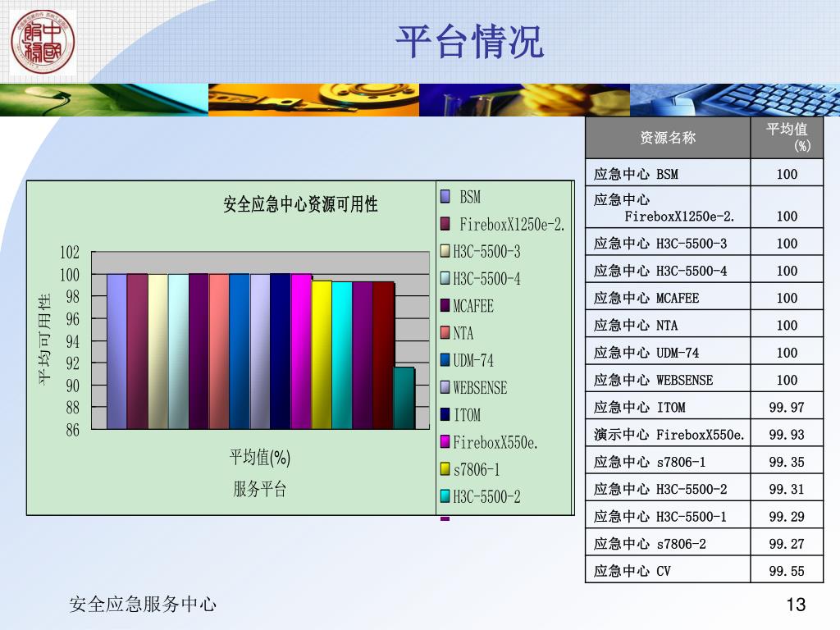
Task: Click the hard disk photo in the banner
Action: tap(314, 99)
